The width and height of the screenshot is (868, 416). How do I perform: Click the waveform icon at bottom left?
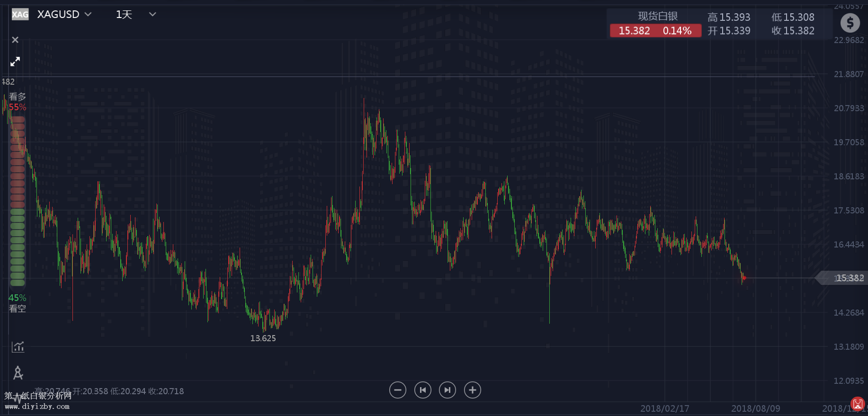[x=17, y=398]
